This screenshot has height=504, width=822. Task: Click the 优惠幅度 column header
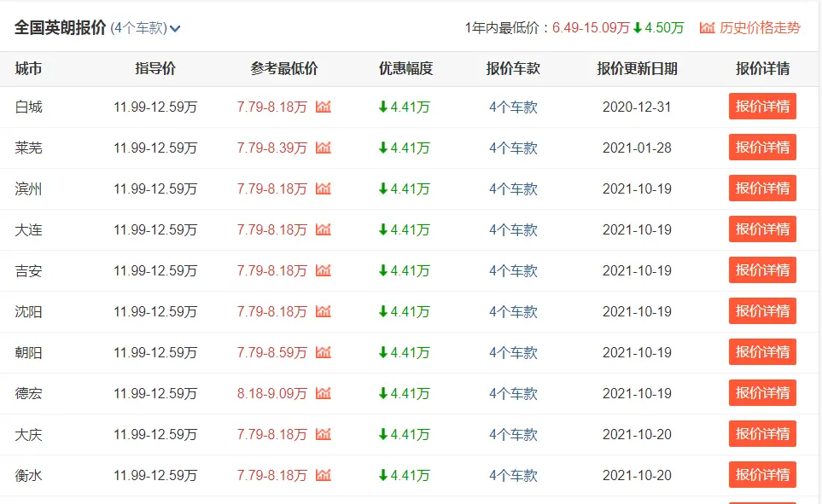pyautogui.click(x=405, y=69)
